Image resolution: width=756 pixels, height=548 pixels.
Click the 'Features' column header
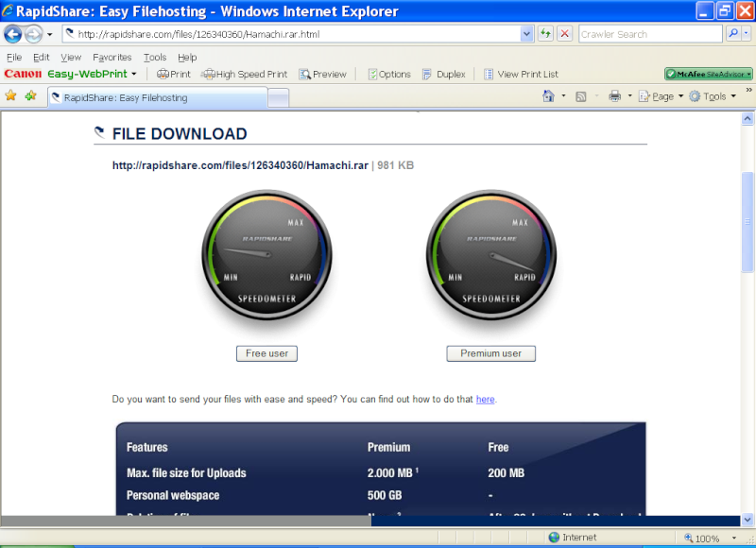tap(147, 447)
